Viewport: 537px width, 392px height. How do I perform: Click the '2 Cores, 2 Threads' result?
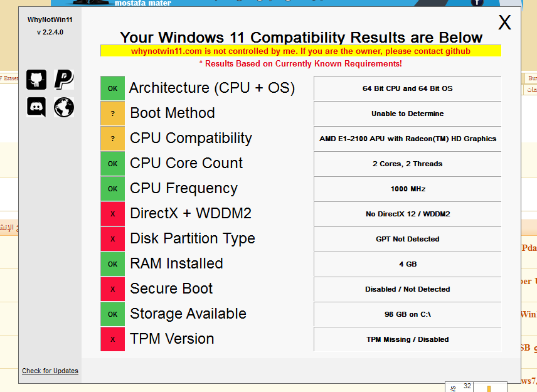408,164
